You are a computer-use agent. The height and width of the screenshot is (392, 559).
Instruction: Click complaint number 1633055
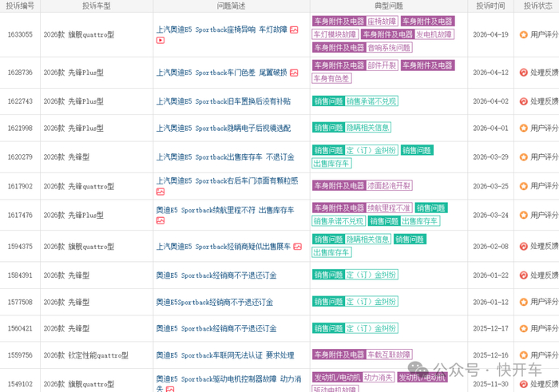click(x=20, y=34)
